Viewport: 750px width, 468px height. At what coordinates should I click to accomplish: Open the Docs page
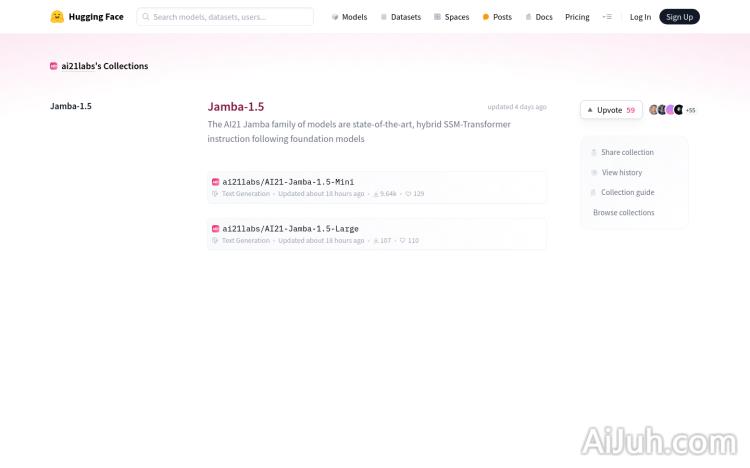coord(538,17)
